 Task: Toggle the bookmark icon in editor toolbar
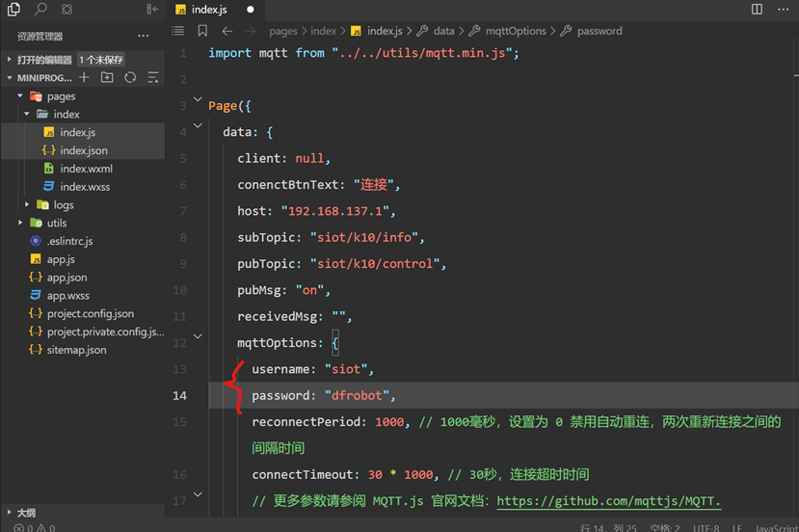(x=202, y=31)
